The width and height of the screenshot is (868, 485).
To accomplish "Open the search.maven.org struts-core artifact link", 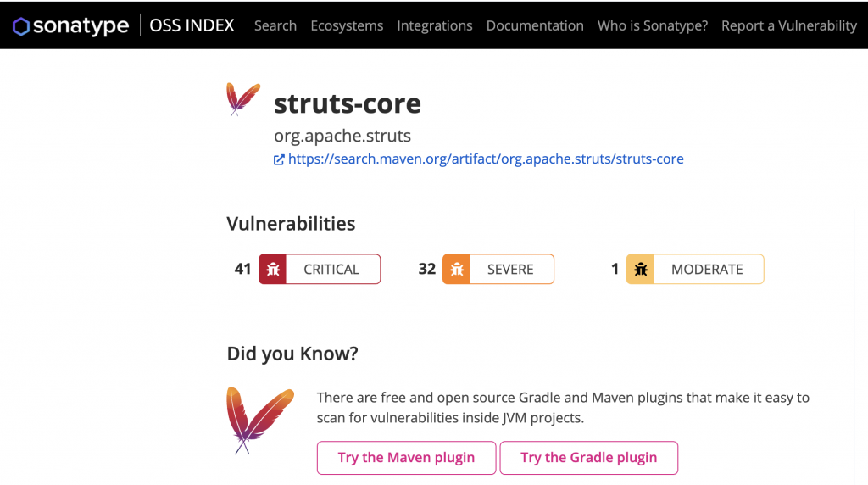I will (x=486, y=159).
